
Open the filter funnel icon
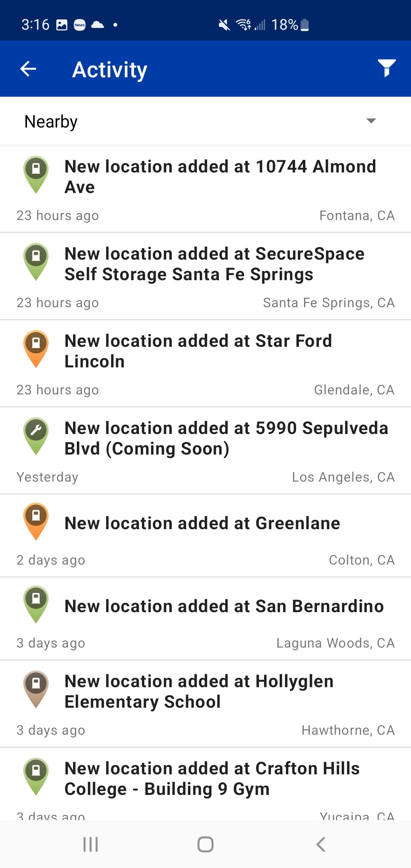tap(387, 68)
